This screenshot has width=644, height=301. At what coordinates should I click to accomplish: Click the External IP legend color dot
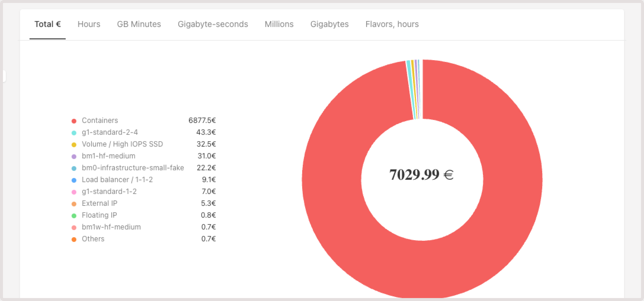point(74,203)
